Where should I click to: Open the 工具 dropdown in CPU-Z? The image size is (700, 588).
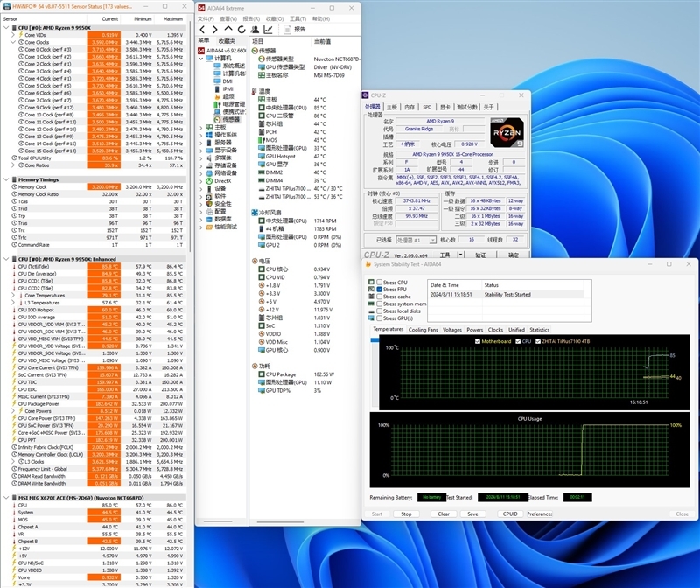click(462, 255)
